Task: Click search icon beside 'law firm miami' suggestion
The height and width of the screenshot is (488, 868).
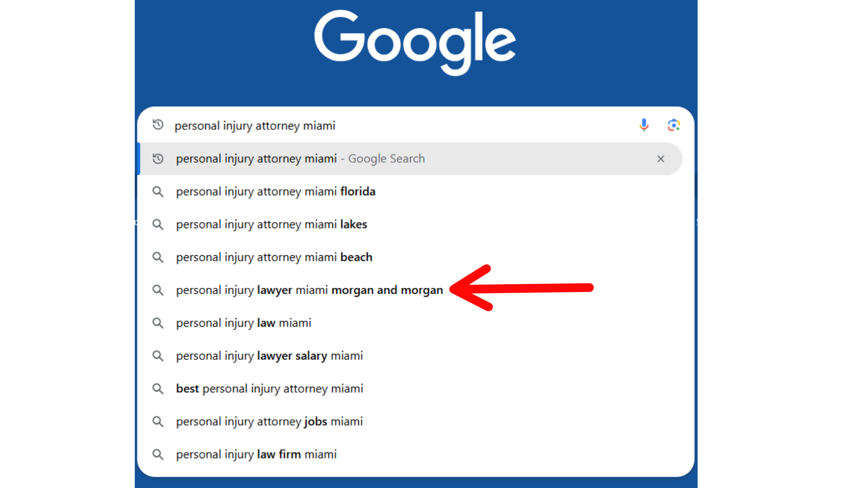Action: [158, 455]
